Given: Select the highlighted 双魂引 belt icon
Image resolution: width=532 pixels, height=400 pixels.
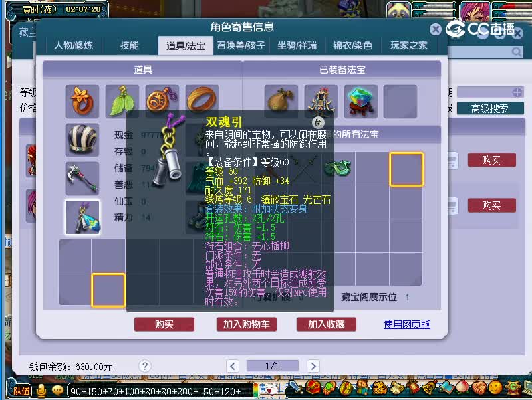Looking at the screenshot, I should pyautogui.click(x=82, y=217).
